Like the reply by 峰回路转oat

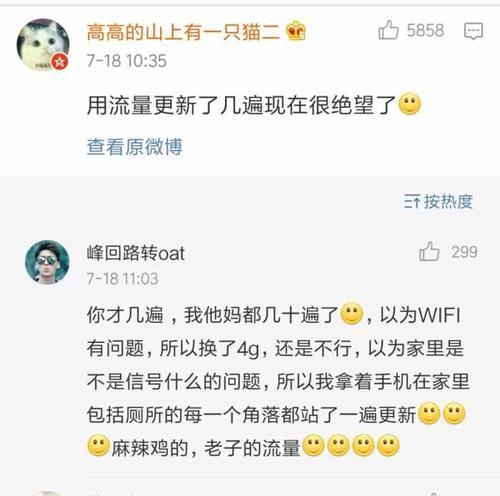[429, 251]
